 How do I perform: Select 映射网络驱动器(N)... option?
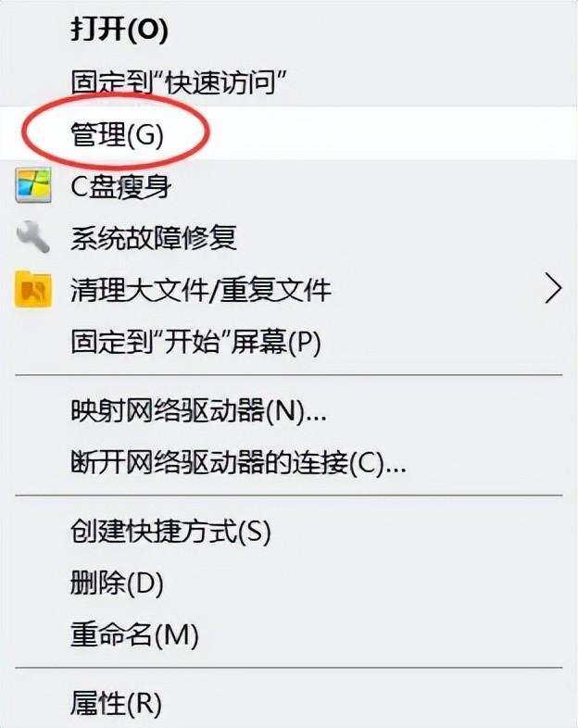click(289, 410)
